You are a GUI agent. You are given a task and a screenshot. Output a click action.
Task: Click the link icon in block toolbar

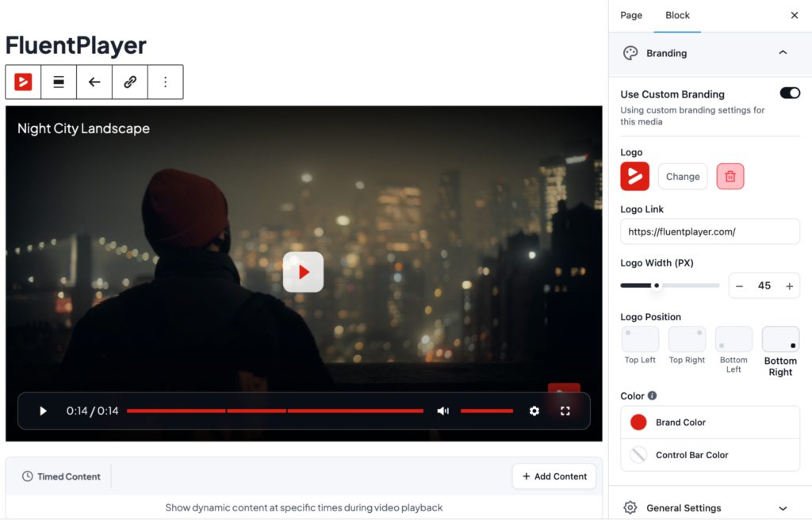tap(130, 82)
